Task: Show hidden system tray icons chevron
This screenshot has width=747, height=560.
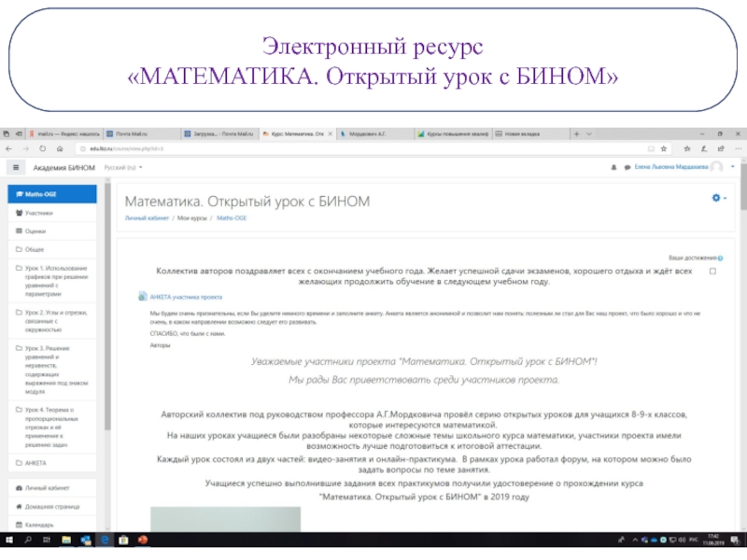Action: [x=635, y=539]
